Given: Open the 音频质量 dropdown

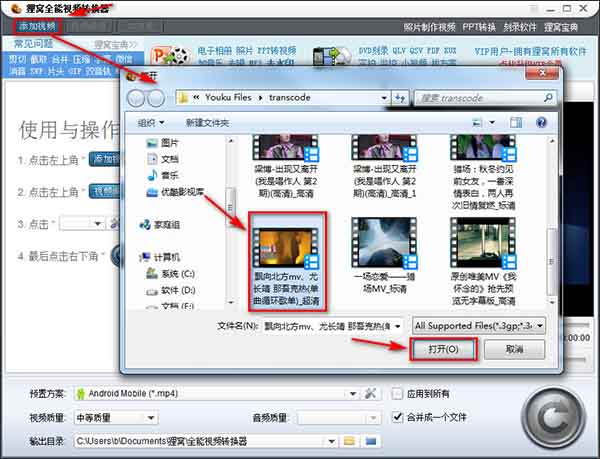Looking at the screenshot, I should pos(339,418).
